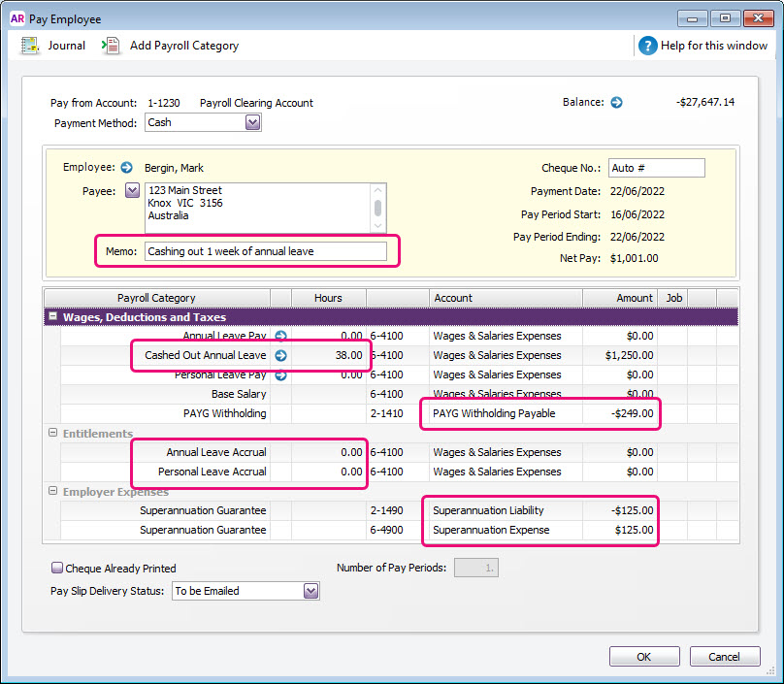Click the Payroll Clearing Account name
This screenshot has width=784, height=684.
tap(256, 103)
